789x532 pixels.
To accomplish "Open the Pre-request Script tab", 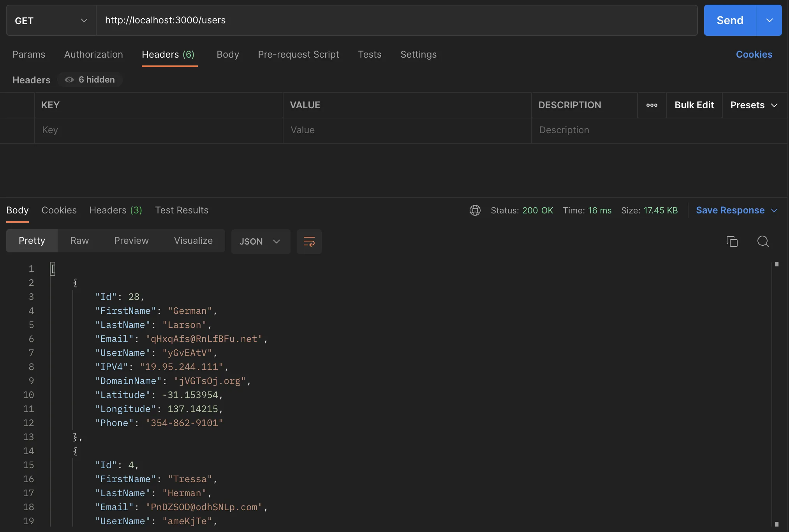I will pyautogui.click(x=298, y=55).
